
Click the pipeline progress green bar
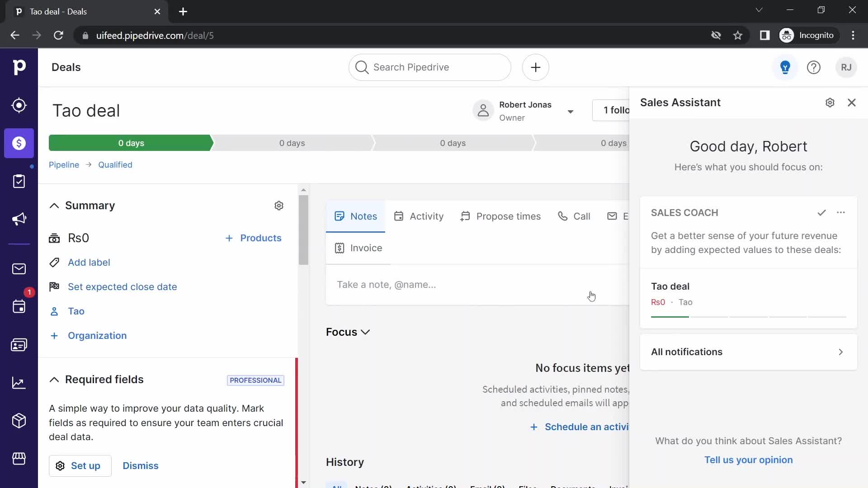click(131, 143)
